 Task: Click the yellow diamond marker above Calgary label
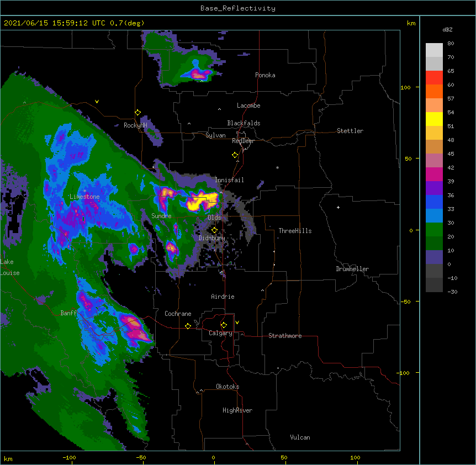pyautogui.click(x=224, y=325)
